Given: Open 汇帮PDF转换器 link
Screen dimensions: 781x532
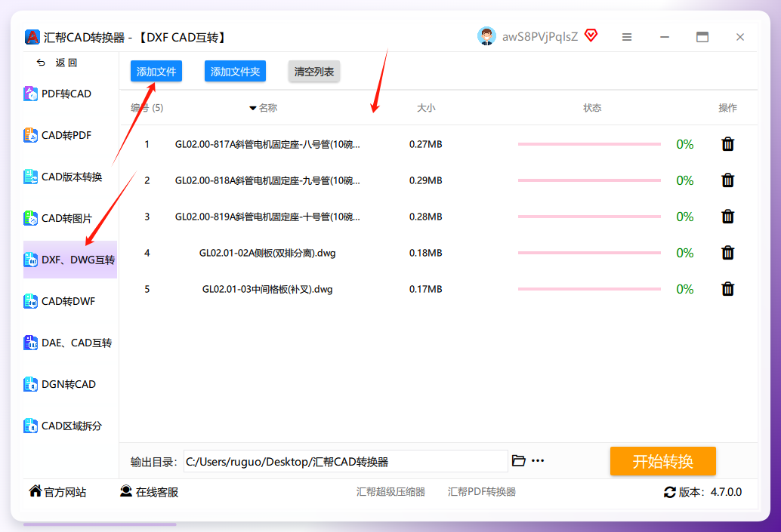Looking at the screenshot, I should (482, 492).
